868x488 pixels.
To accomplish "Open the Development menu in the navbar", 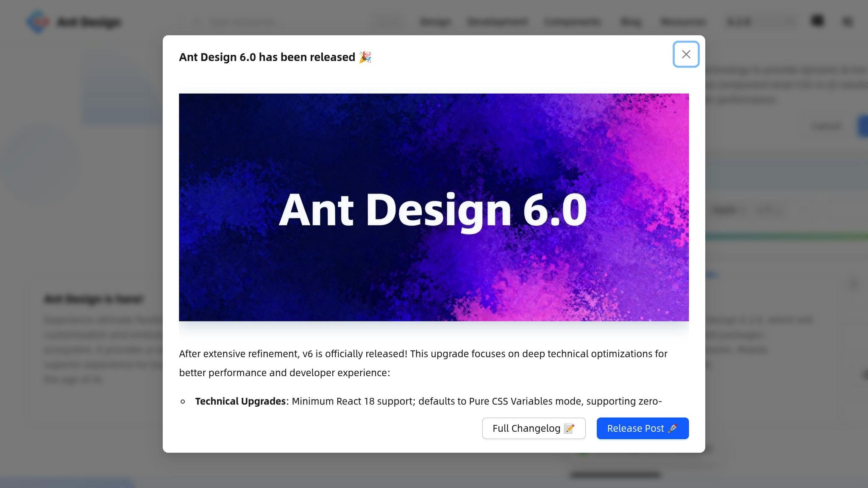I will click(x=497, y=22).
